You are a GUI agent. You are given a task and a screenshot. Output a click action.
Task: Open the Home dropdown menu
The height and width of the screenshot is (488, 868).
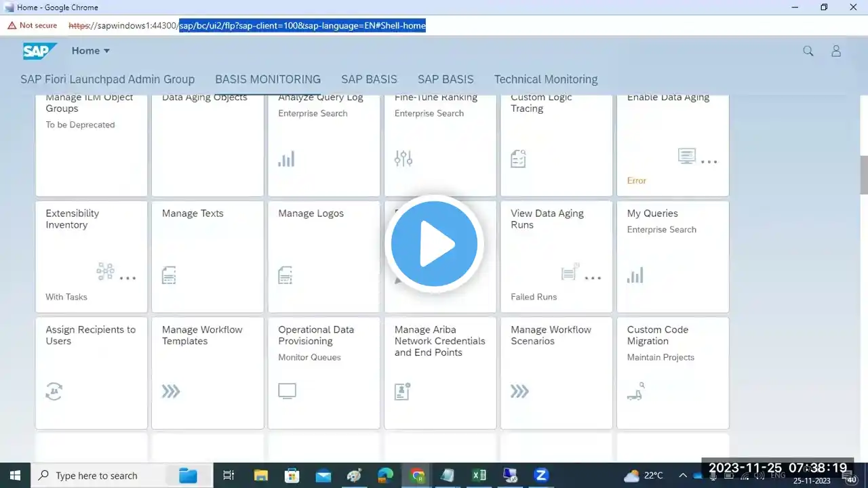[x=91, y=51]
